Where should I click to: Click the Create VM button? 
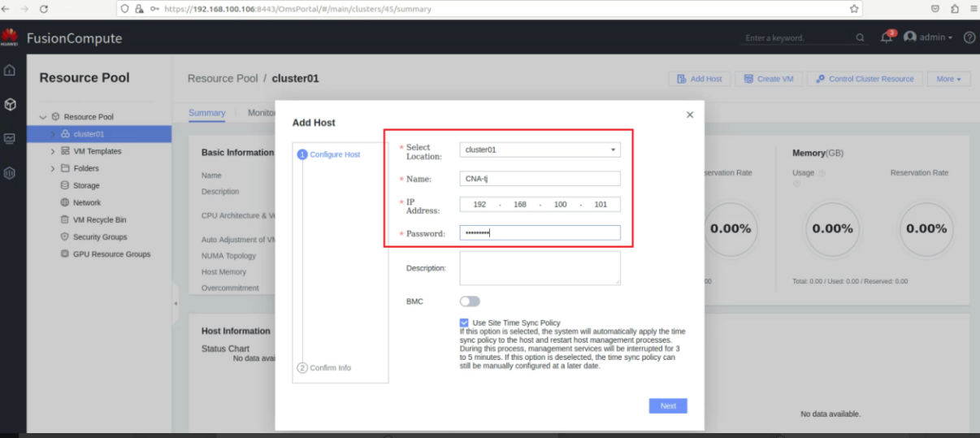point(769,79)
